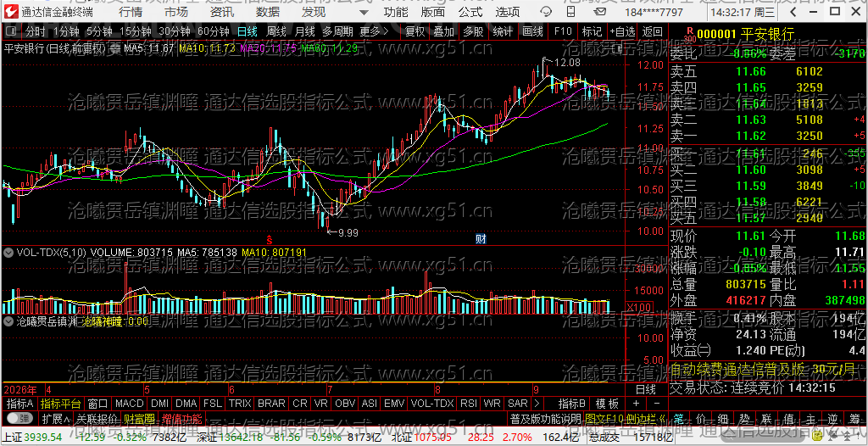Select the MACD indicator tab
This screenshot has height=446, width=868.
[129, 403]
